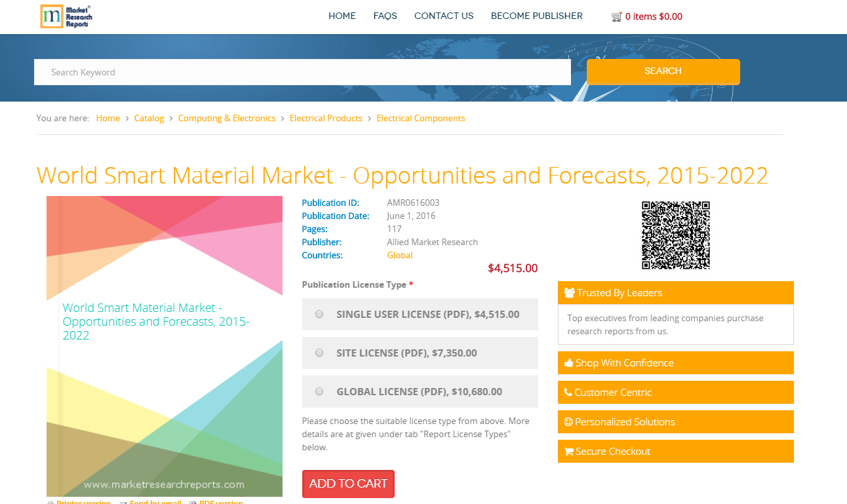Open the FAQS menu item

pyautogui.click(x=385, y=16)
